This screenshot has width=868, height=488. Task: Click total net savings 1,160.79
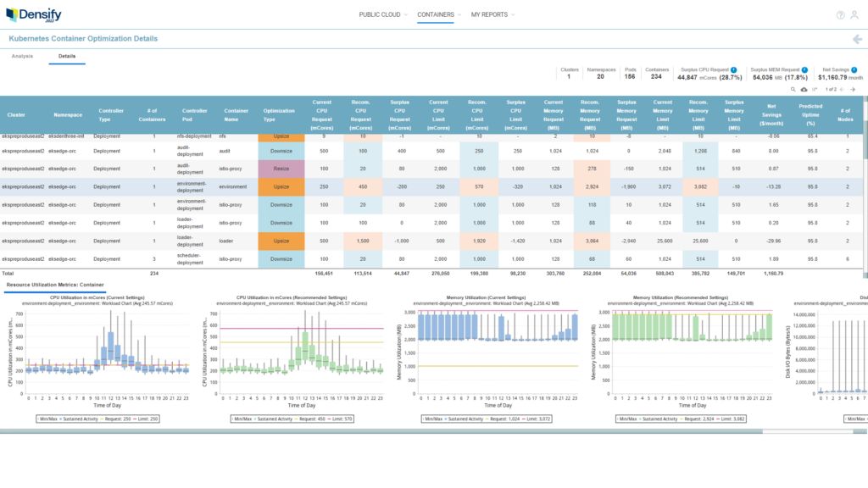point(773,274)
